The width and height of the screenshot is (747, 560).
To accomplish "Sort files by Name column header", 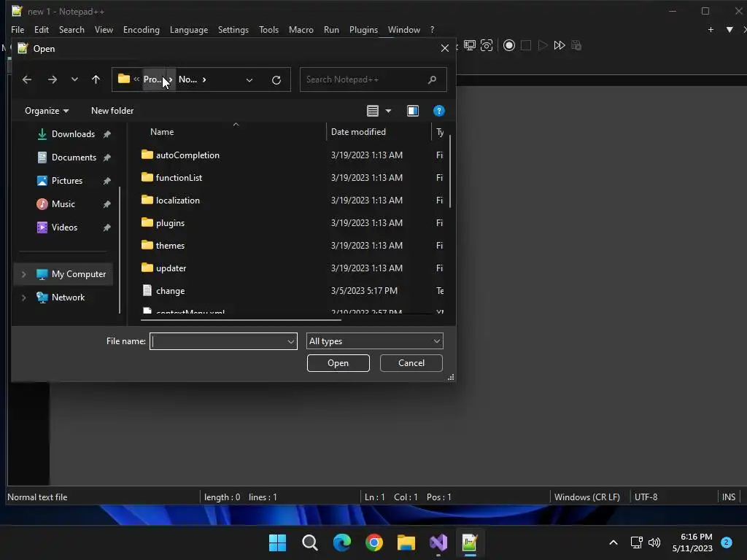I will click(x=162, y=132).
